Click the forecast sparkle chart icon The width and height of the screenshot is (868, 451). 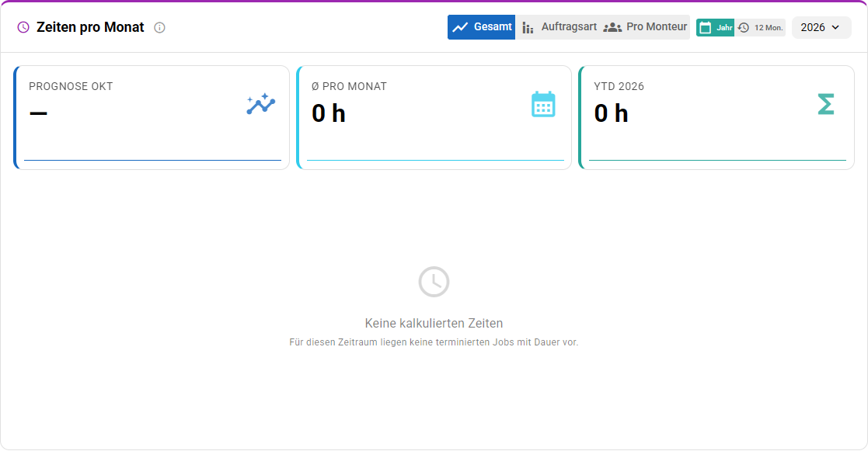[261, 104]
